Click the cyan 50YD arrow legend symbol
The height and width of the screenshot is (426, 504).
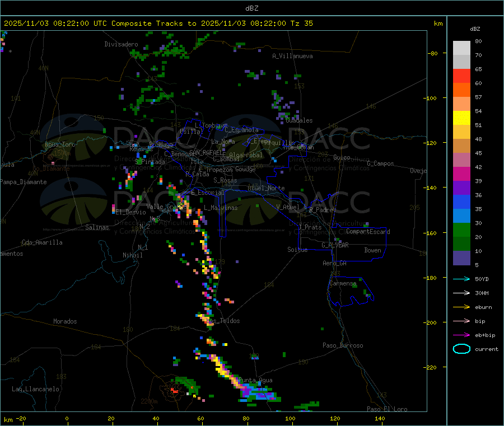point(461,279)
